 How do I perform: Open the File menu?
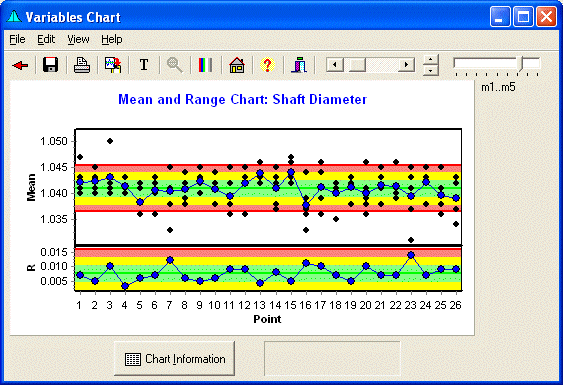[17, 39]
